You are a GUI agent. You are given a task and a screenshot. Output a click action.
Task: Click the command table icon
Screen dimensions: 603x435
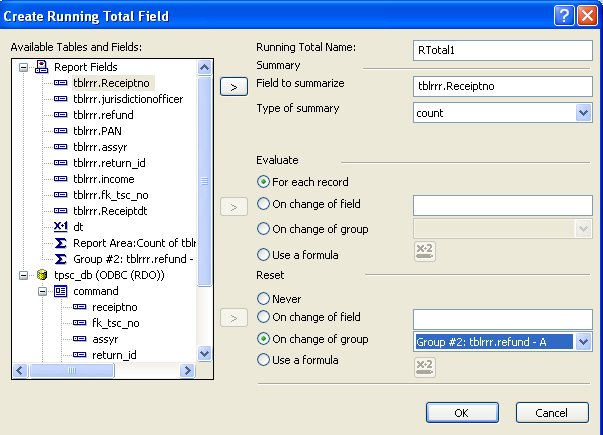[60, 291]
